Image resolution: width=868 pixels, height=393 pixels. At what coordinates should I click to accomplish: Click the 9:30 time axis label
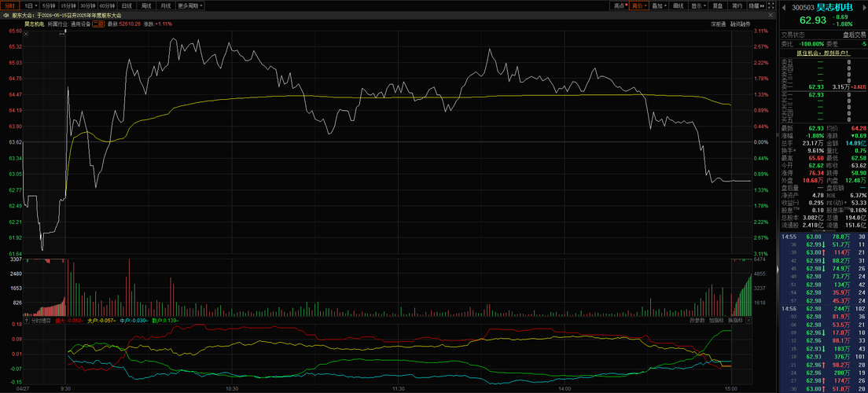tap(65, 388)
